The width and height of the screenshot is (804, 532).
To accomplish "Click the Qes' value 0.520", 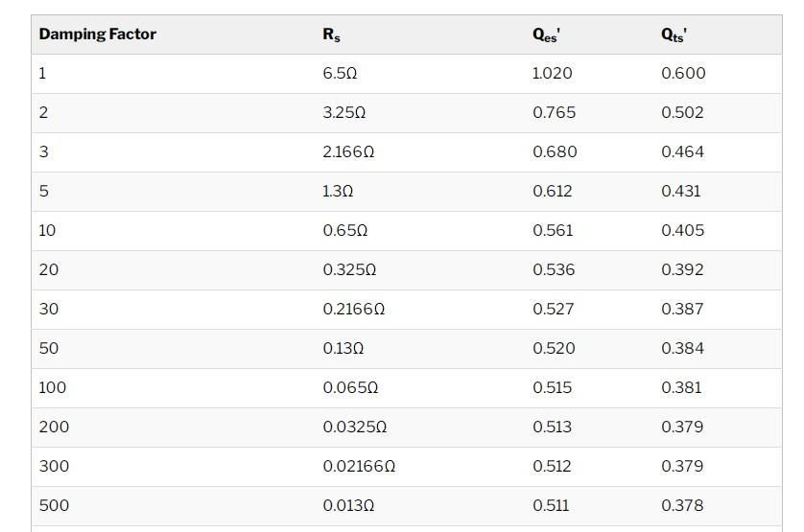I will [x=554, y=349].
